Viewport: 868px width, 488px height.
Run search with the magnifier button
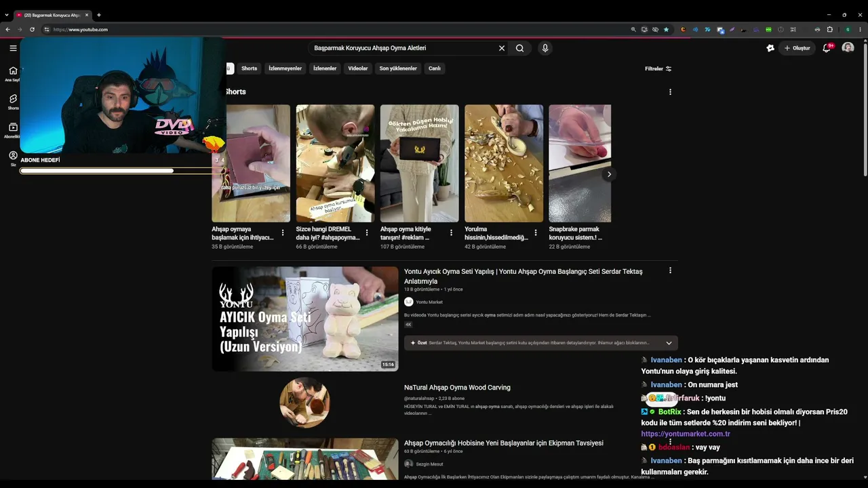520,48
